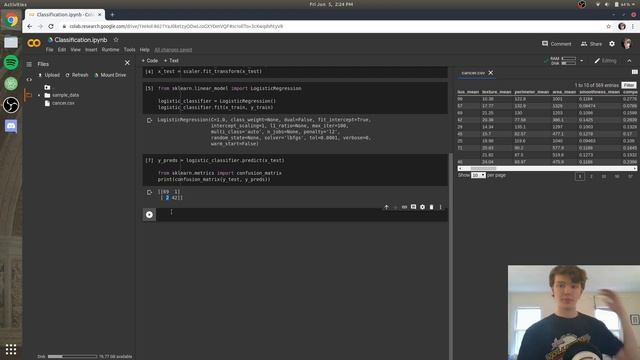Image resolution: width=640 pixels, height=360 pixels.
Task: Expand the sample_data folder
Action: (39, 96)
